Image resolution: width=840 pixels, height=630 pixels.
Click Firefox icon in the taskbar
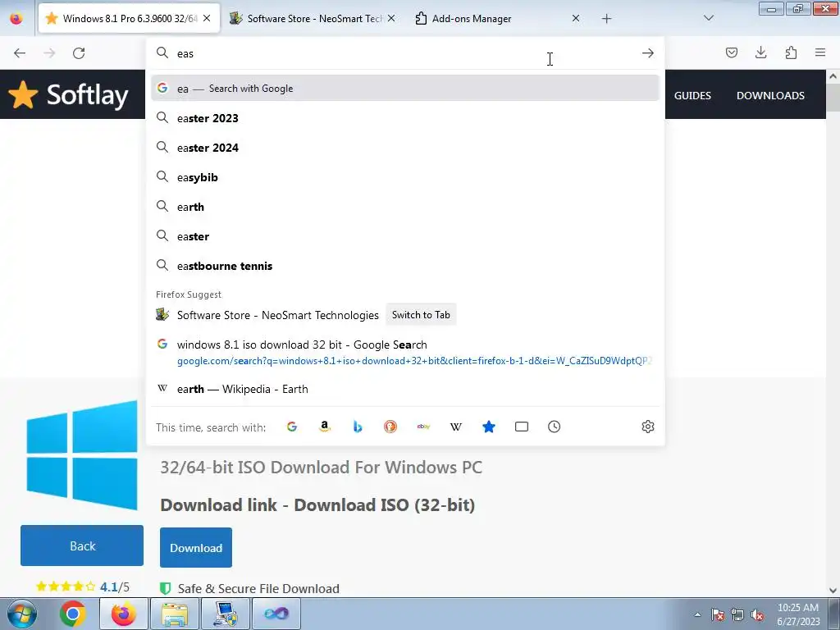[x=123, y=614]
